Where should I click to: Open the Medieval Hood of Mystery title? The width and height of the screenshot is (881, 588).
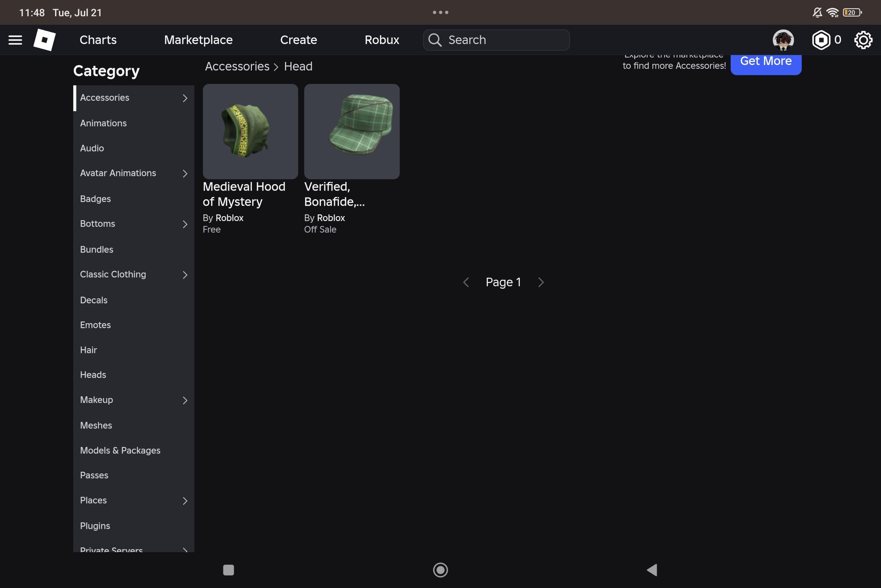click(x=244, y=194)
